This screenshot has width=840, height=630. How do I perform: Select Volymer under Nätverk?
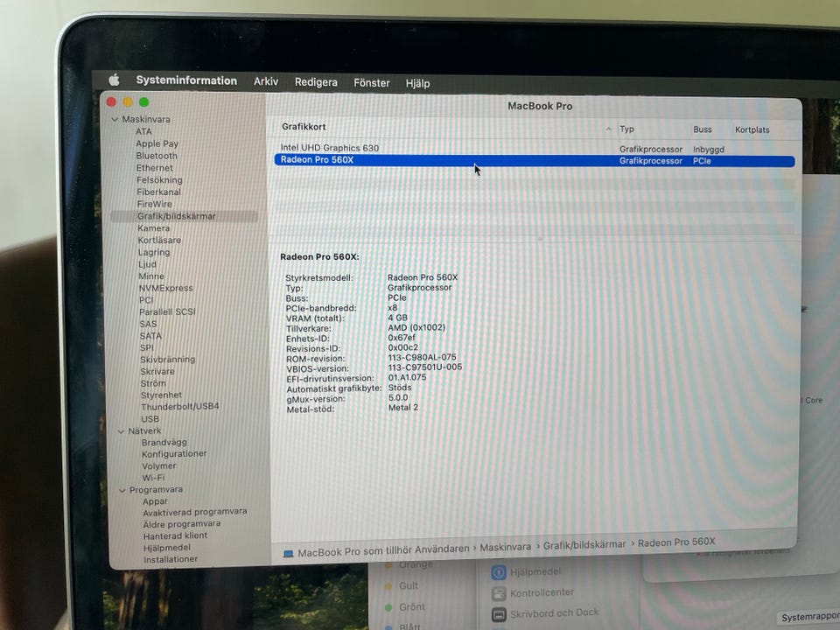159,466
